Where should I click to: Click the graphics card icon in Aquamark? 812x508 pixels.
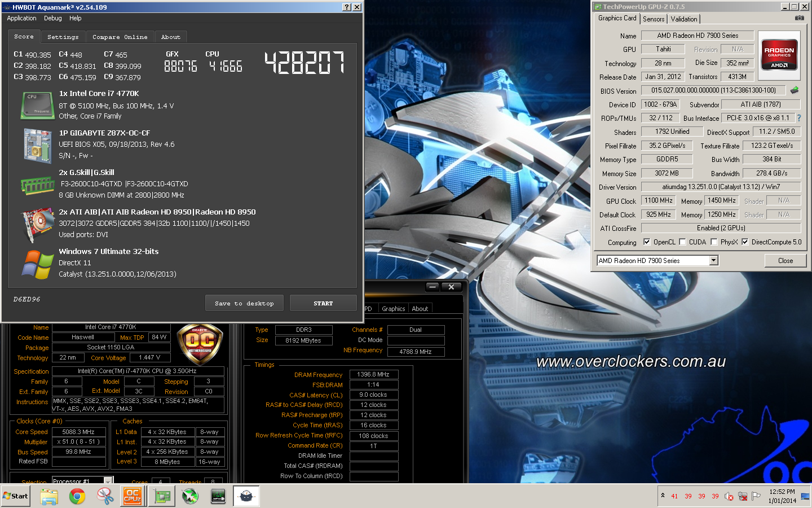point(37,225)
